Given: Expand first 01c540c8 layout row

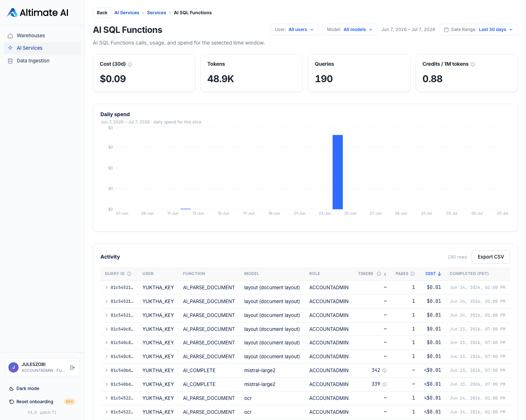Looking at the screenshot, I should click(x=107, y=329).
